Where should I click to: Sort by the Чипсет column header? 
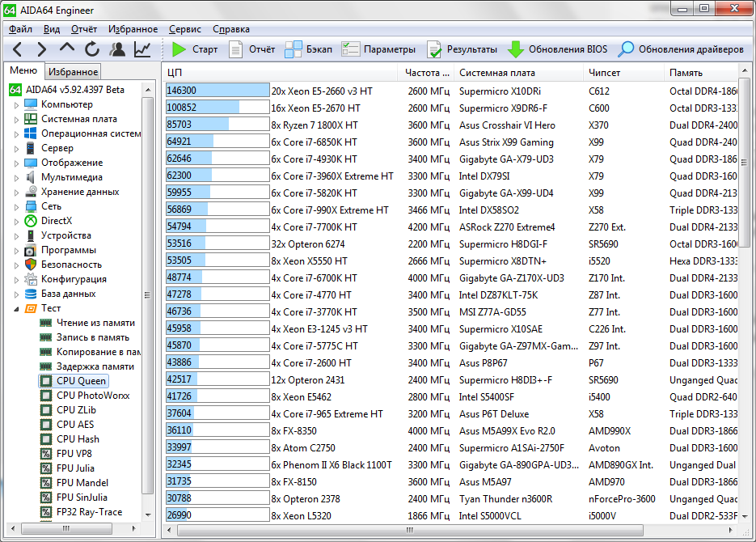624,73
